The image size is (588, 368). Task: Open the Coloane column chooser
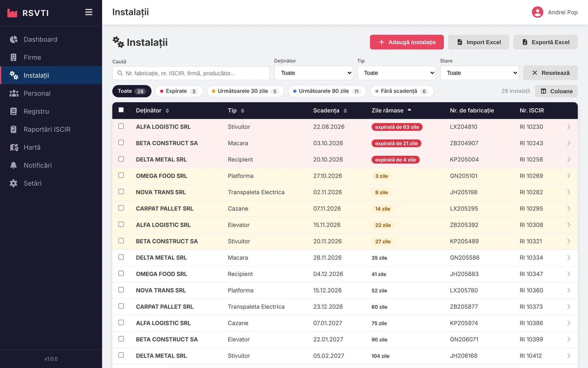(x=556, y=91)
